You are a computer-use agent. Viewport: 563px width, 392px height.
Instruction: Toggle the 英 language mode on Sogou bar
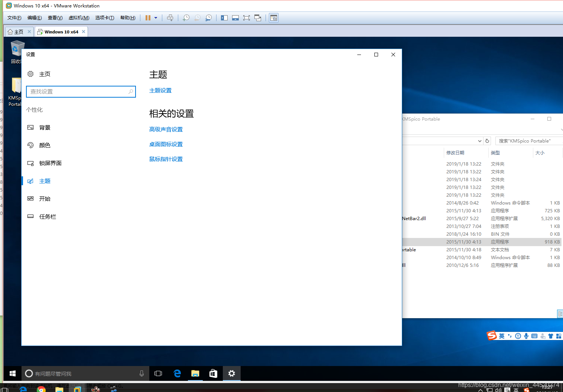502,336
